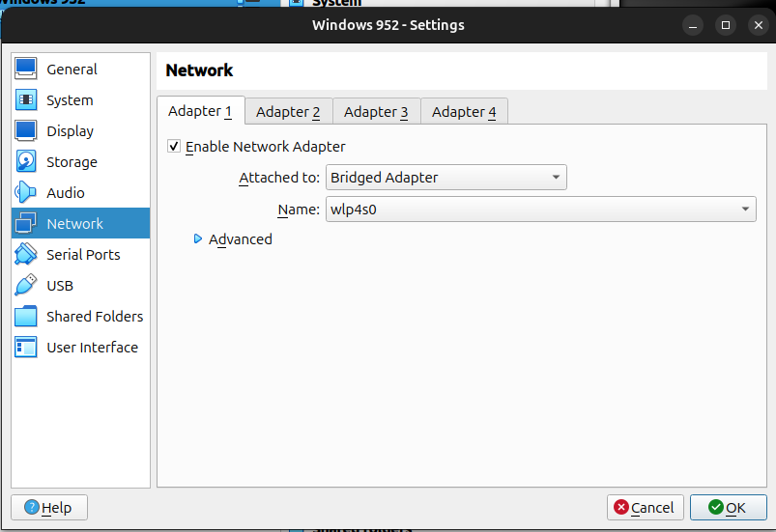Minimize the Settings window
Image resolution: width=776 pixels, height=532 pixels.
point(693,25)
